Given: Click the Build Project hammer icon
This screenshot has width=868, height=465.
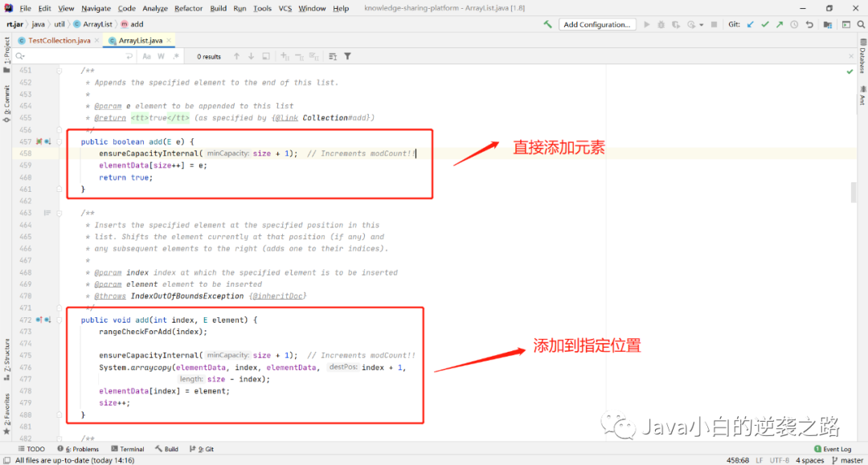Looking at the screenshot, I should (547, 24).
